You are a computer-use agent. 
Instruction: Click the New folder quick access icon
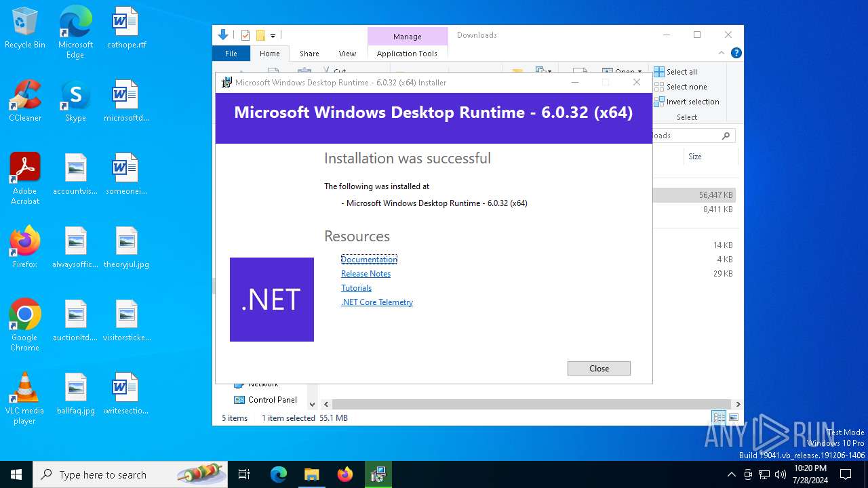coord(260,35)
